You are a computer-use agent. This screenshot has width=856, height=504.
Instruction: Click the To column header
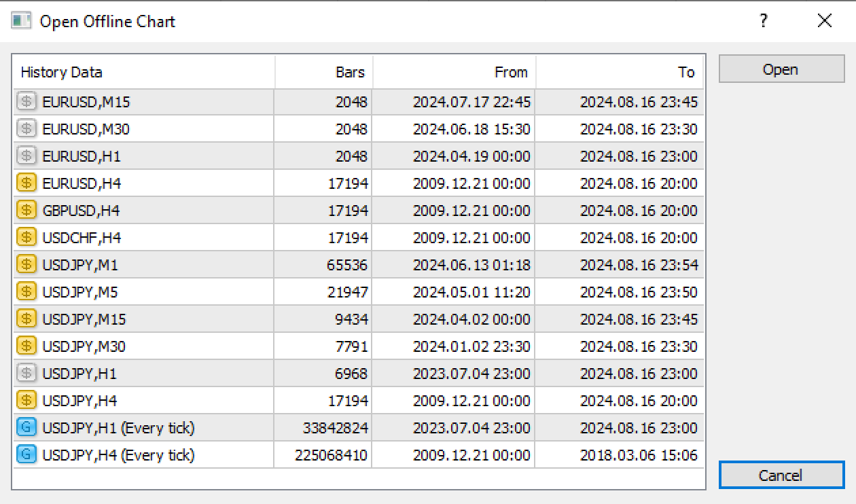click(620, 72)
